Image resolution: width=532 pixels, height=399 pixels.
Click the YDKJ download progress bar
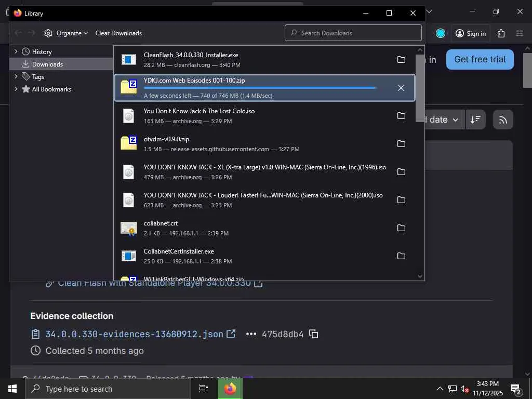click(x=260, y=88)
